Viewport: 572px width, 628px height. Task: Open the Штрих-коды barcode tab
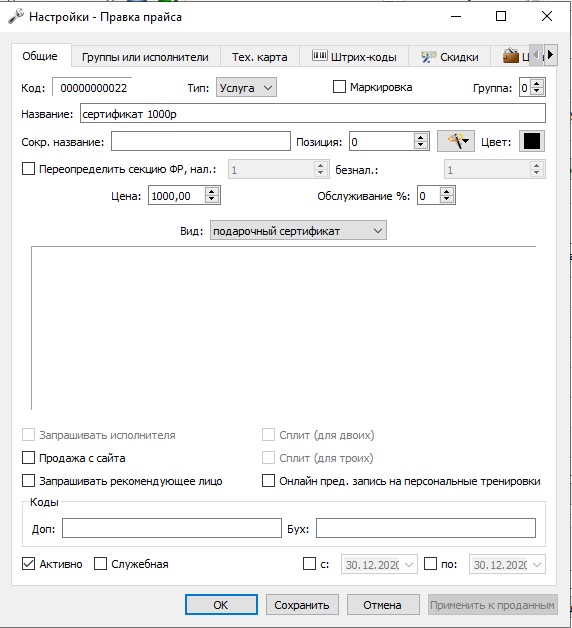coord(354,57)
